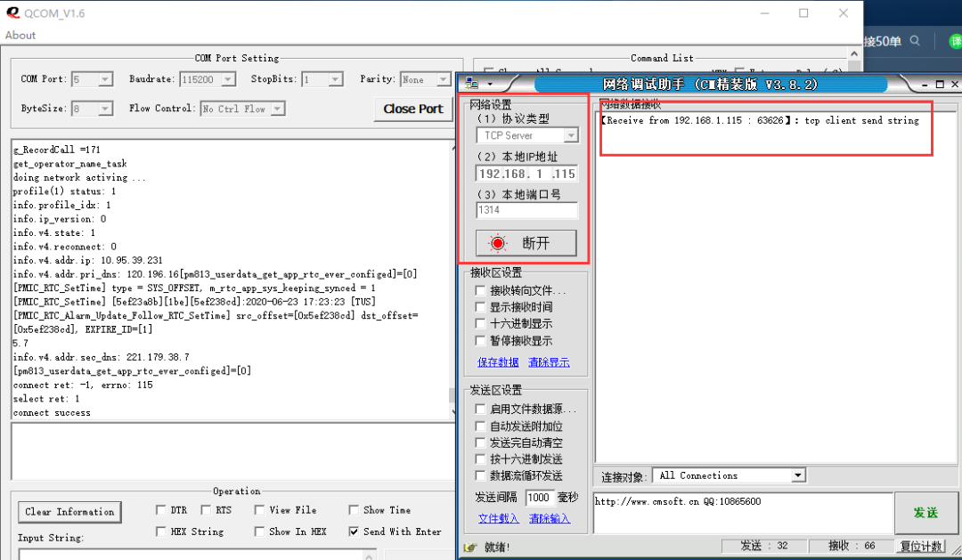Click the Command List scrollbar up arrow
962x560 pixels.
tap(854, 54)
